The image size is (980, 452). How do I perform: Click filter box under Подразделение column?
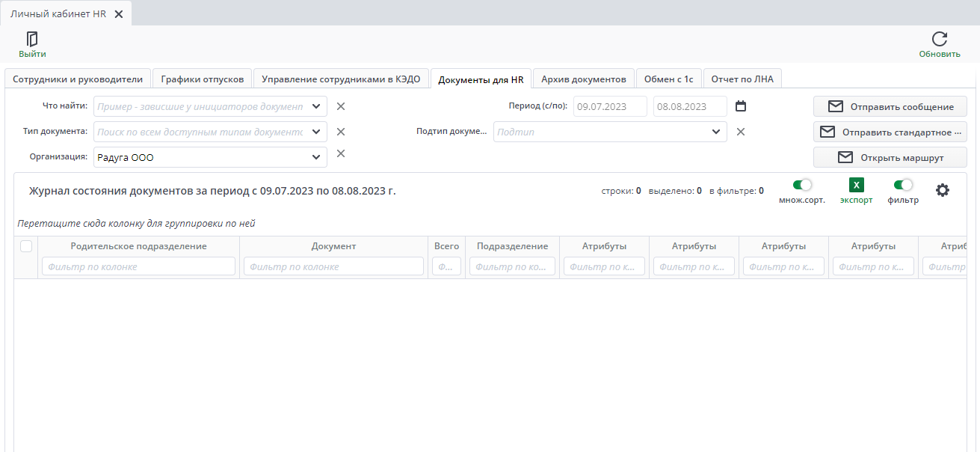[512, 266]
